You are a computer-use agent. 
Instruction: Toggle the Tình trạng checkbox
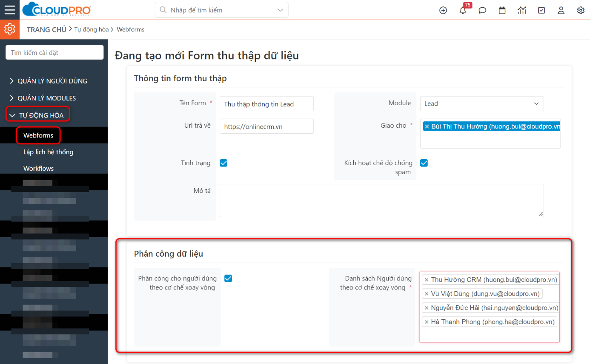pyautogui.click(x=223, y=163)
